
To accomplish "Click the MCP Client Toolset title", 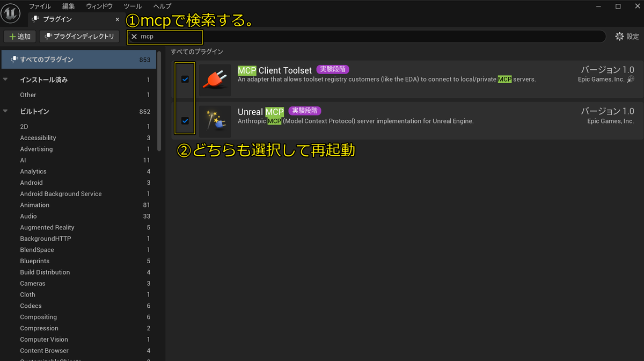I will 275,70.
